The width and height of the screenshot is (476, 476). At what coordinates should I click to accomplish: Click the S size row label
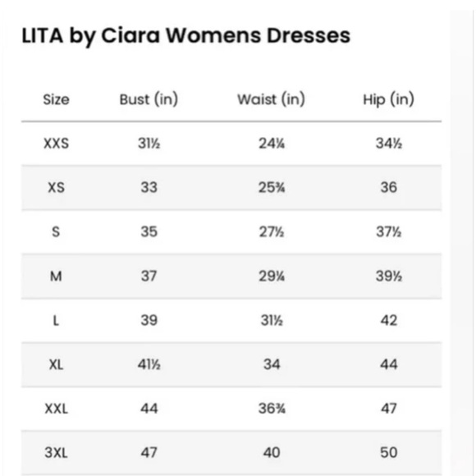point(56,232)
